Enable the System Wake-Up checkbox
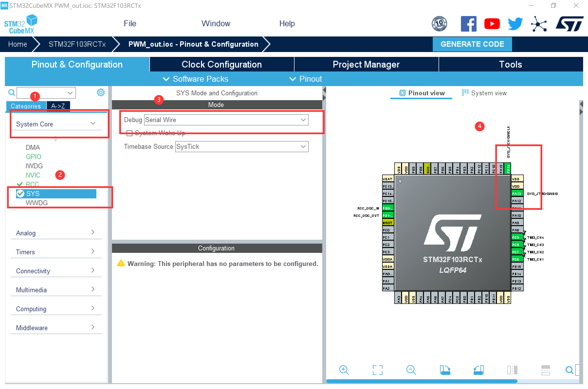This screenshot has height=389, width=588. click(129, 133)
